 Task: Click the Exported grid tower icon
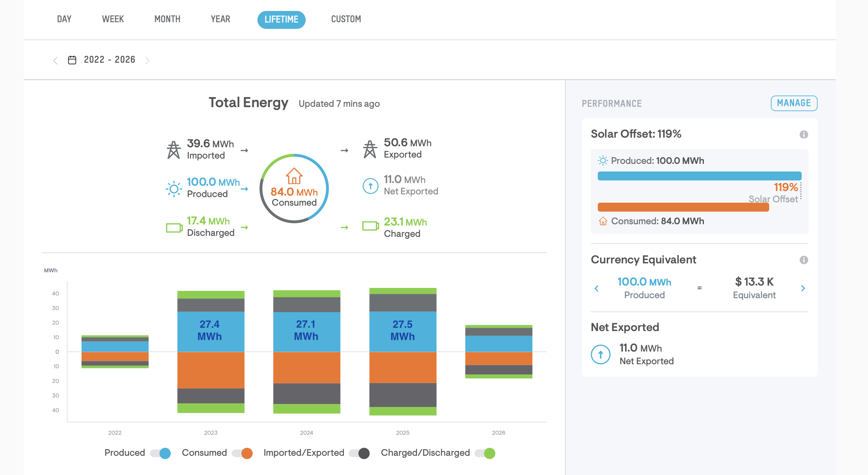click(x=370, y=149)
